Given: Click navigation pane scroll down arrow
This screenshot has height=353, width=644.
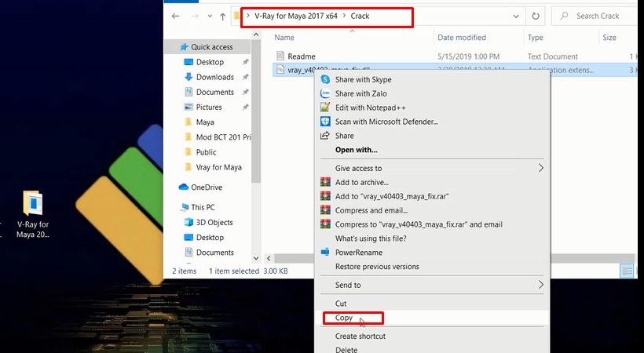Looking at the screenshot, I should coord(256,259).
